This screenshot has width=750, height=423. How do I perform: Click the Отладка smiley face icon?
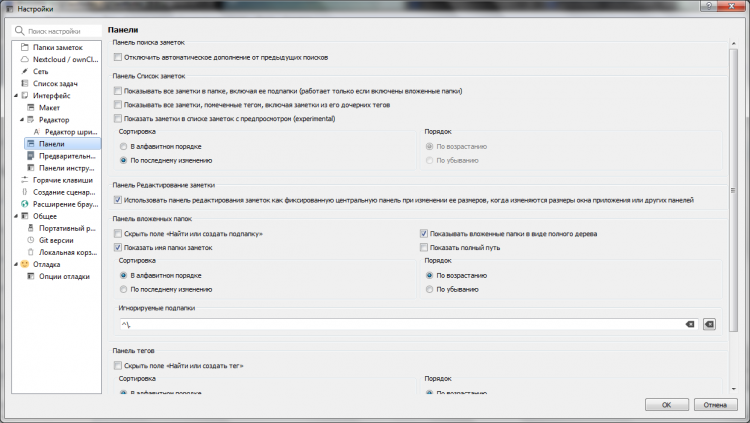[x=24, y=264]
